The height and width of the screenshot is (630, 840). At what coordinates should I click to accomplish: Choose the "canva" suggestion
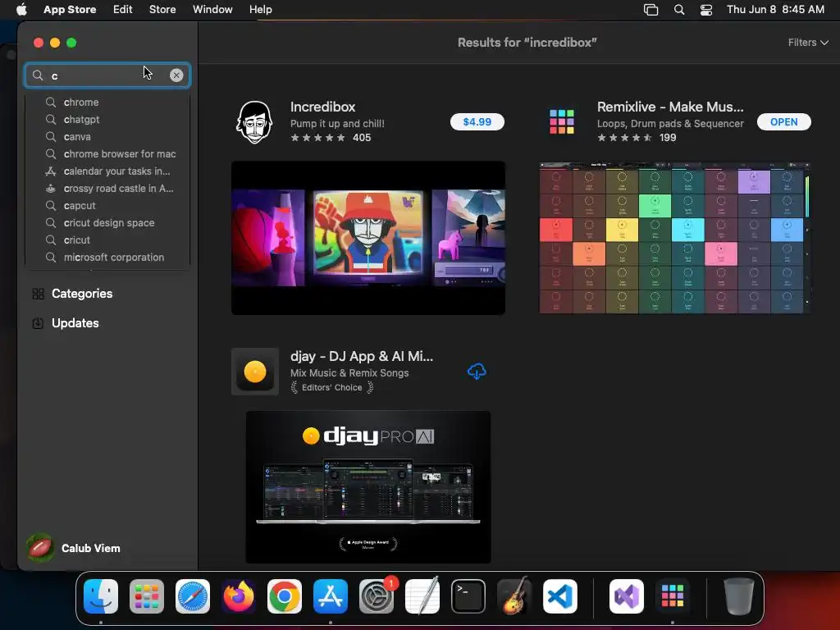click(107, 137)
